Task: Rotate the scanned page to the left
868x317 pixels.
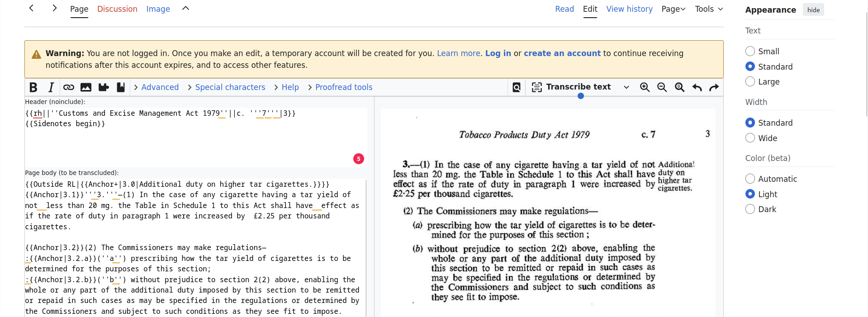Action: tap(697, 87)
